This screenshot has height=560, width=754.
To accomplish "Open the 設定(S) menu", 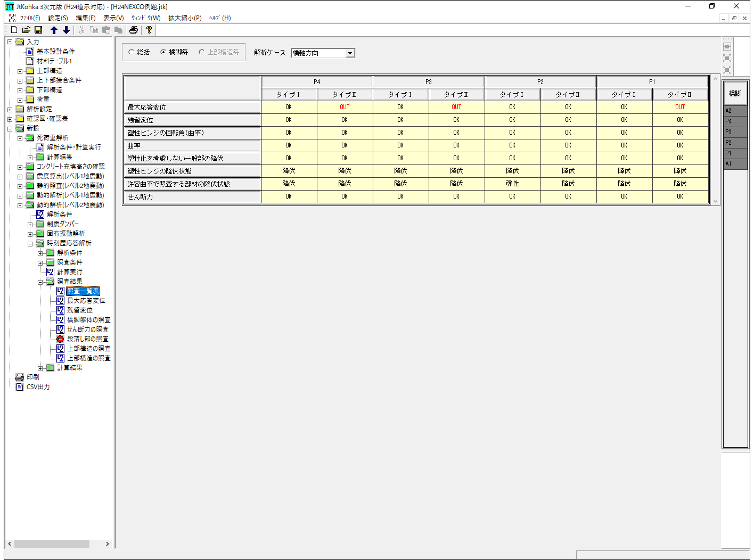I will point(58,18).
